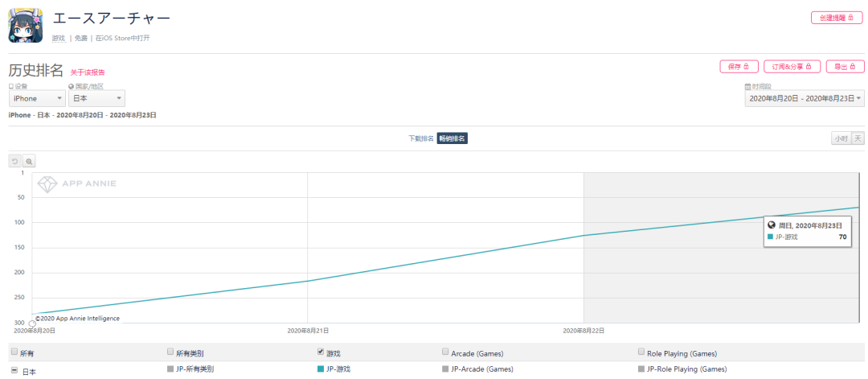The width and height of the screenshot is (868, 379).
Task: Click the gray JP-Role Playing legend square
Action: 641,369
